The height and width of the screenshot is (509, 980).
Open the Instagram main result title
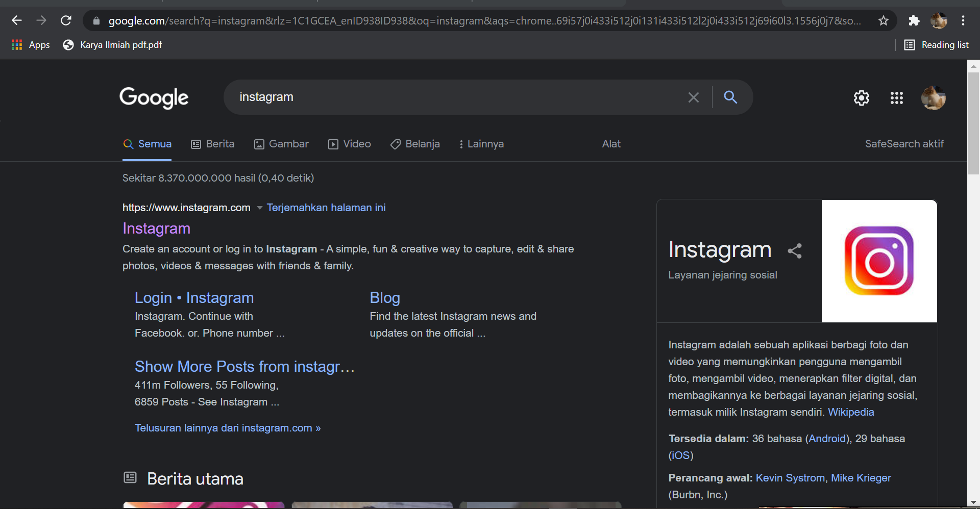coord(156,228)
